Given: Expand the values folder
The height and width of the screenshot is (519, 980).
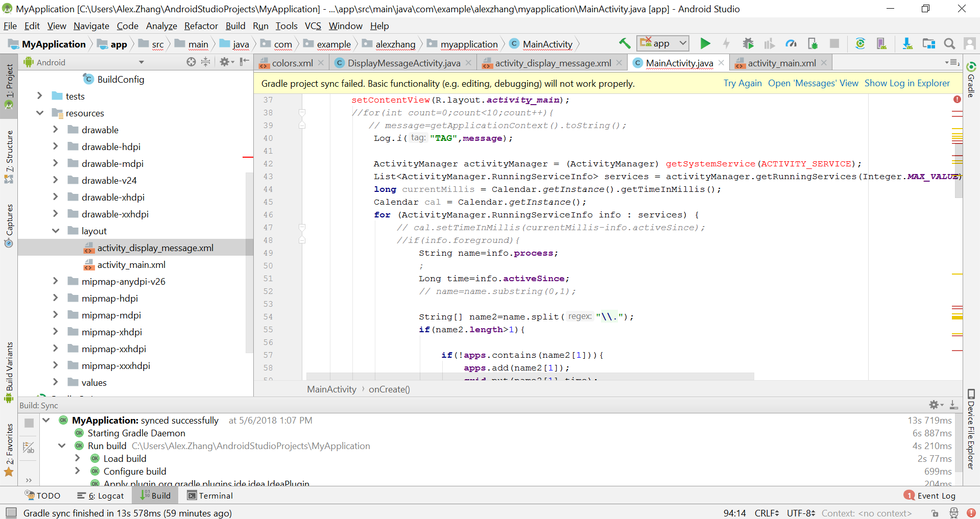Looking at the screenshot, I should point(55,382).
